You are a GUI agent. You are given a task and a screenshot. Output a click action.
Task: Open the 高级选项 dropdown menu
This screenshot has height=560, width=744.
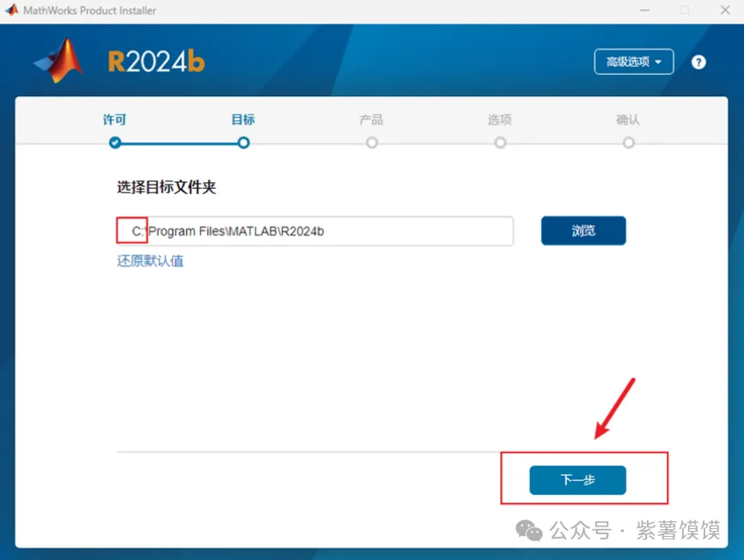(x=633, y=62)
